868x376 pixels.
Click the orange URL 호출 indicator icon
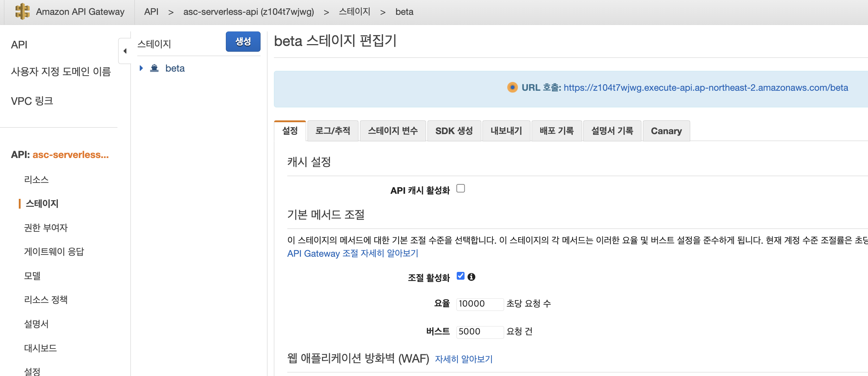(512, 87)
